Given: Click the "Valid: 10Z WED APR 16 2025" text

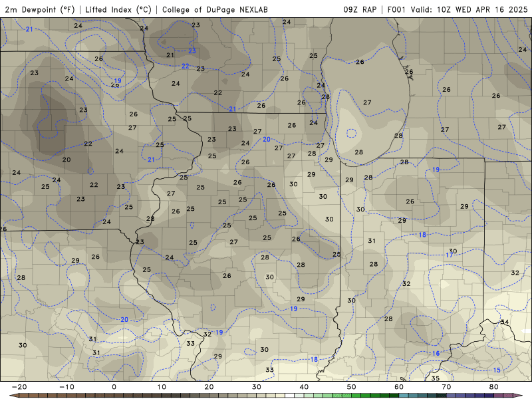Looking at the screenshot, I should pos(469,9).
